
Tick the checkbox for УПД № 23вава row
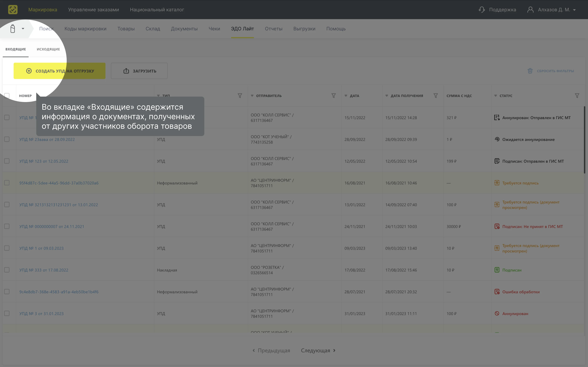click(7, 139)
